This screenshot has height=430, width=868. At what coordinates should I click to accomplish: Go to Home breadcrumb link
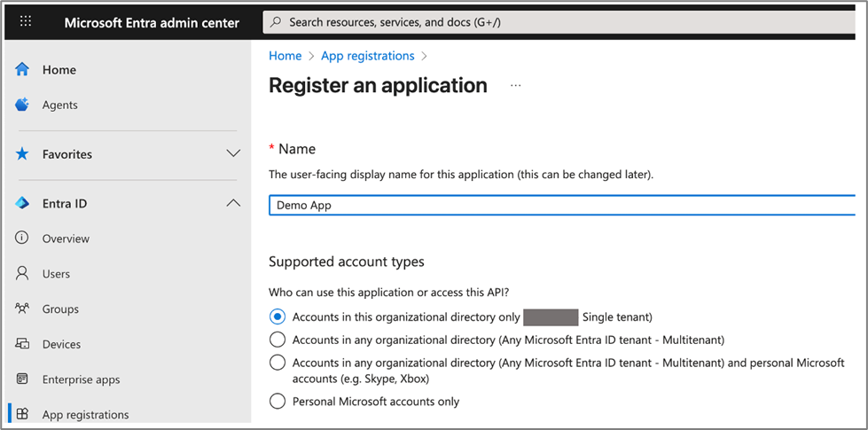(285, 56)
